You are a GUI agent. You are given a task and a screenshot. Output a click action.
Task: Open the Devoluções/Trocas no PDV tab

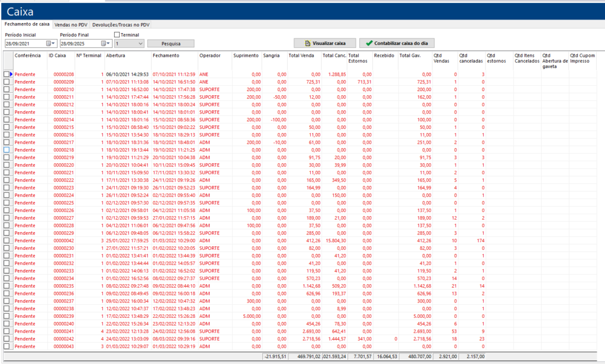pyautogui.click(x=121, y=25)
